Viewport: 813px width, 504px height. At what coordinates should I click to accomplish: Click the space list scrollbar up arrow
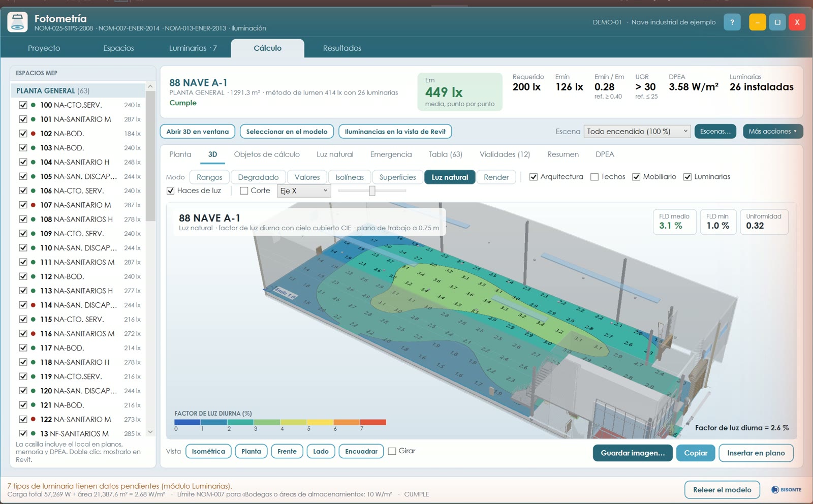tap(150, 87)
